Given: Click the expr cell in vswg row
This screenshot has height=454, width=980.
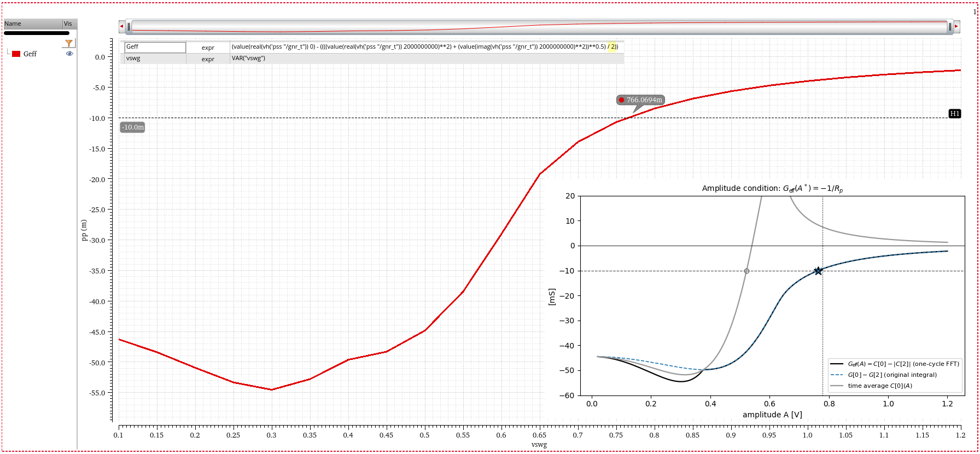Looking at the screenshot, I should pos(208,59).
